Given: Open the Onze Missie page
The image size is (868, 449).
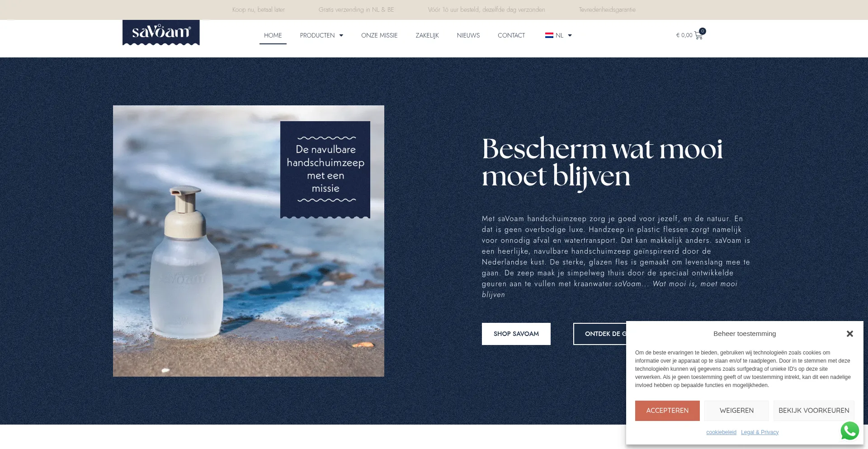Looking at the screenshot, I should 379,35.
